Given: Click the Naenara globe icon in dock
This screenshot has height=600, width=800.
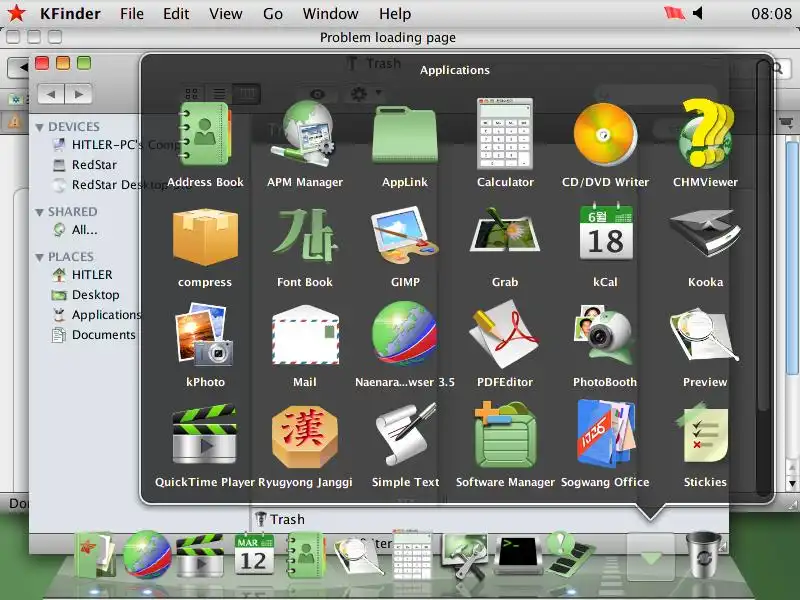Looking at the screenshot, I should (x=147, y=555).
